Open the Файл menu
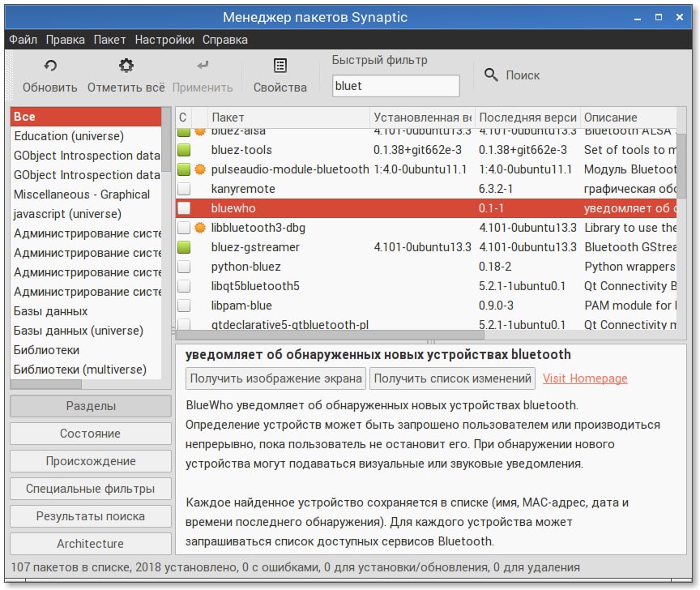Screen dimensions: 700x590 [23, 40]
